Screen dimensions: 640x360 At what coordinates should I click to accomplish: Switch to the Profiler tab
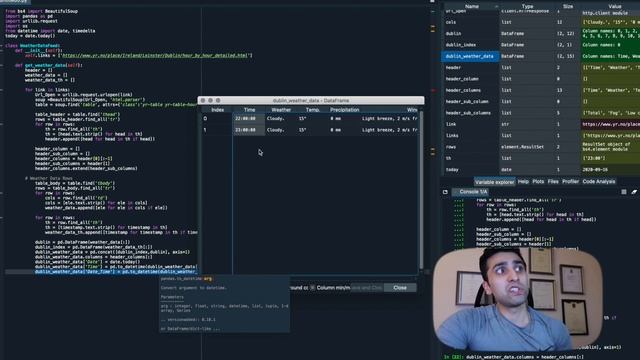[571, 182]
